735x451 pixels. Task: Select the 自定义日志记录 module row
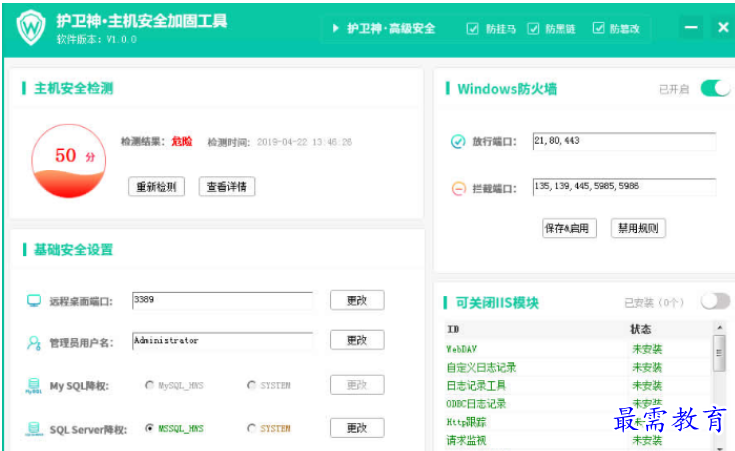point(578,367)
